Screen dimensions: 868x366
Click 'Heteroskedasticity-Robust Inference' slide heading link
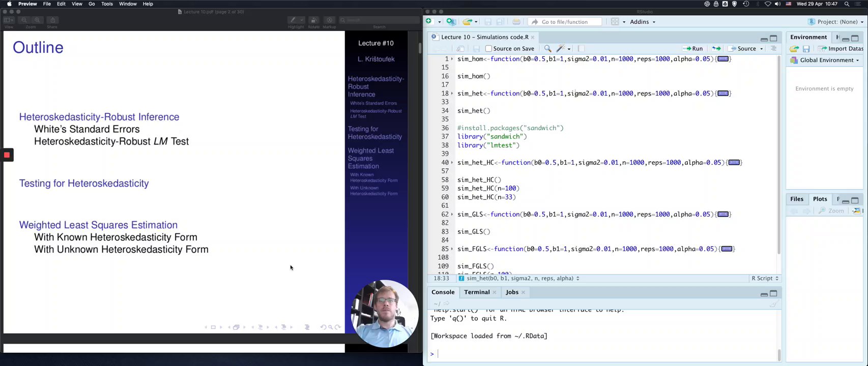99,117
